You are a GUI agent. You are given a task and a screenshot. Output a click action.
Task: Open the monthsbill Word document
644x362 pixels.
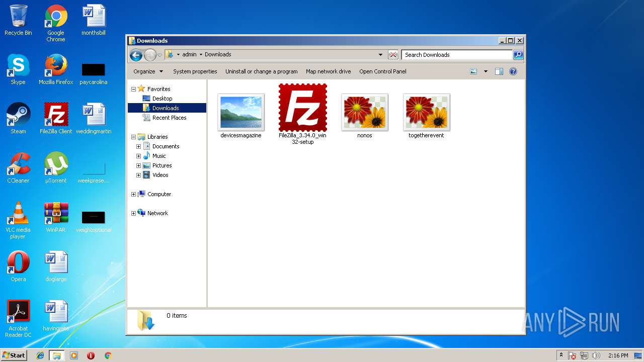(94, 20)
